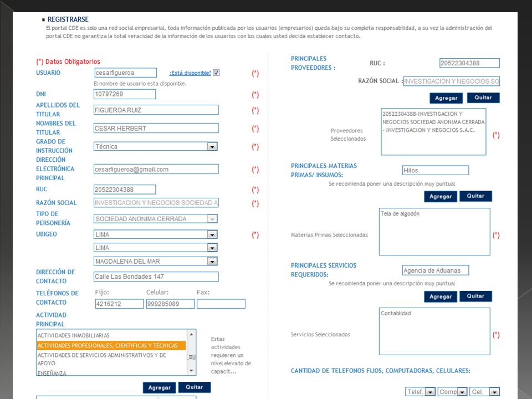Click Agregar for Principales Proveedores
The width and height of the screenshot is (532, 399).
(x=446, y=98)
